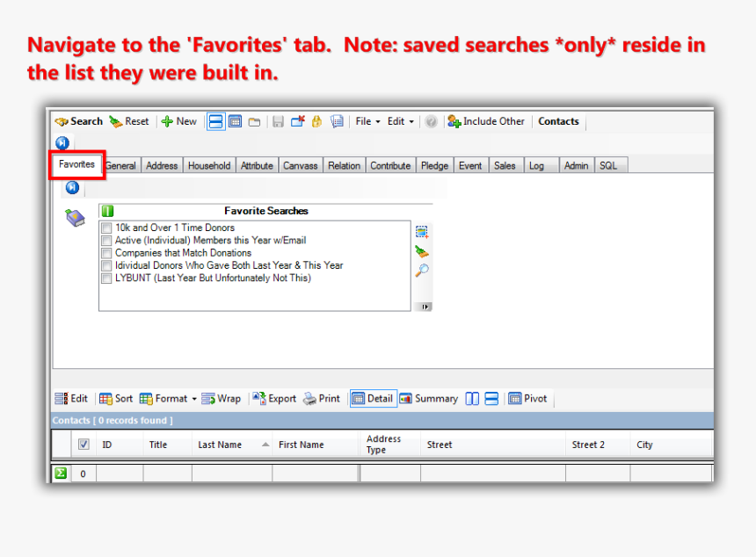Switch to Summary view

pos(429,399)
